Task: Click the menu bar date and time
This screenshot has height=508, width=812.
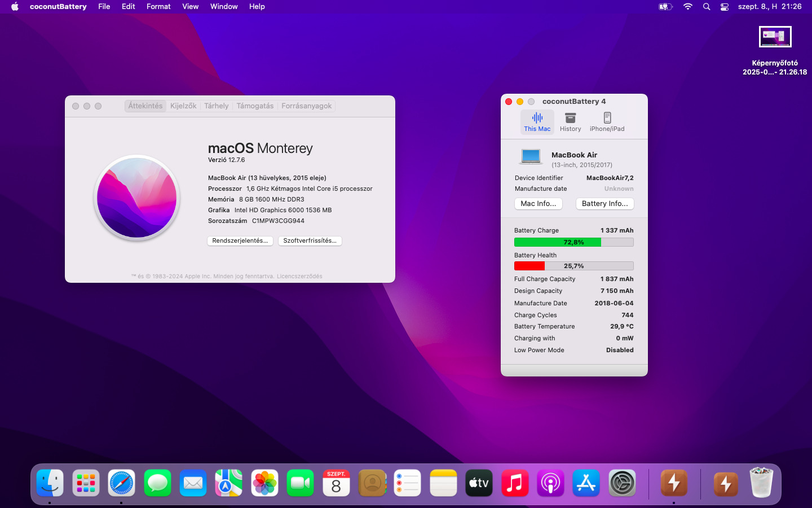Action: 770,7
